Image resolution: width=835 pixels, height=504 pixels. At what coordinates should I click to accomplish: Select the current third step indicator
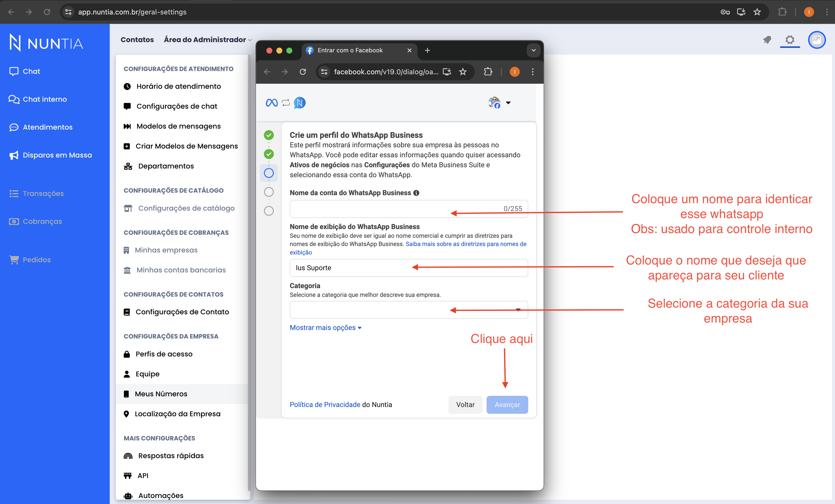pyautogui.click(x=269, y=173)
